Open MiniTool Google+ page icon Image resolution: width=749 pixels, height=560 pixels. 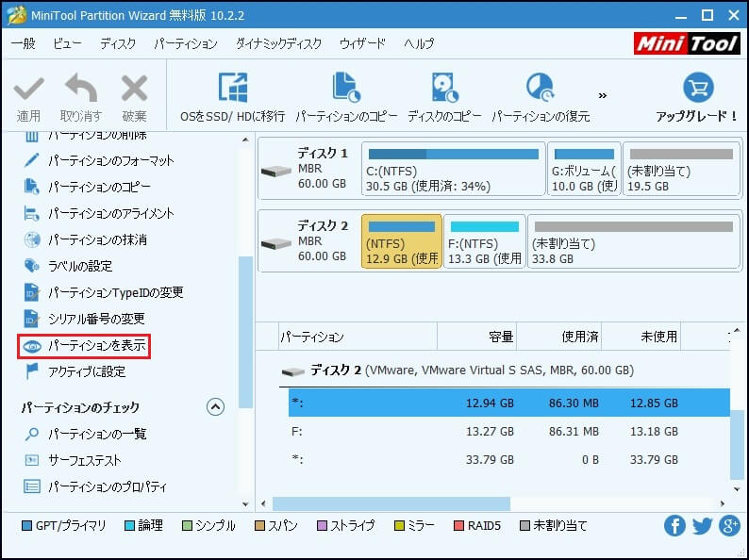pos(730,526)
